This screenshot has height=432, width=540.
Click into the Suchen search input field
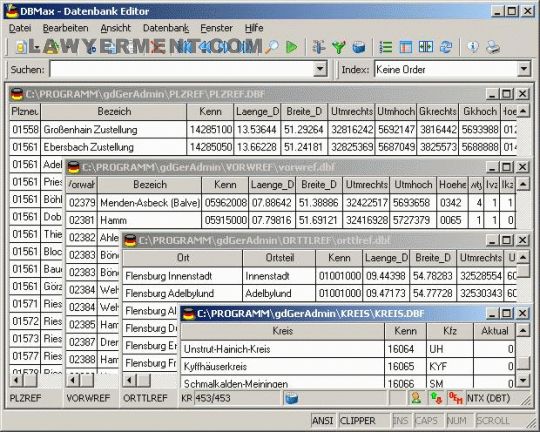point(182,69)
